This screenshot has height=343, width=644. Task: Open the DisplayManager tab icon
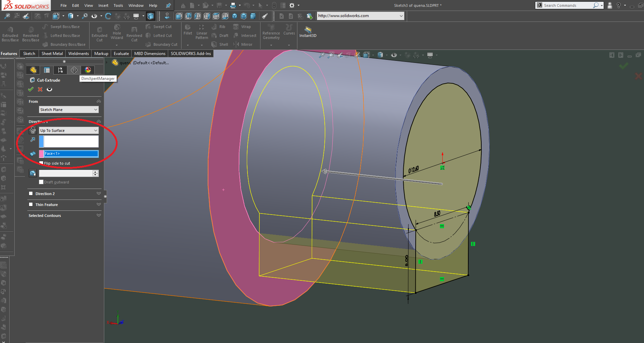pyautogui.click(x=88, y=70)
